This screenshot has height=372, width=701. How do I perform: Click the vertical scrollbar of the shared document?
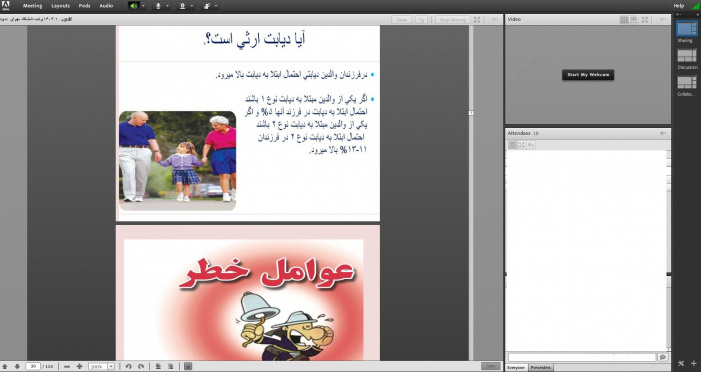pos(471,192)
